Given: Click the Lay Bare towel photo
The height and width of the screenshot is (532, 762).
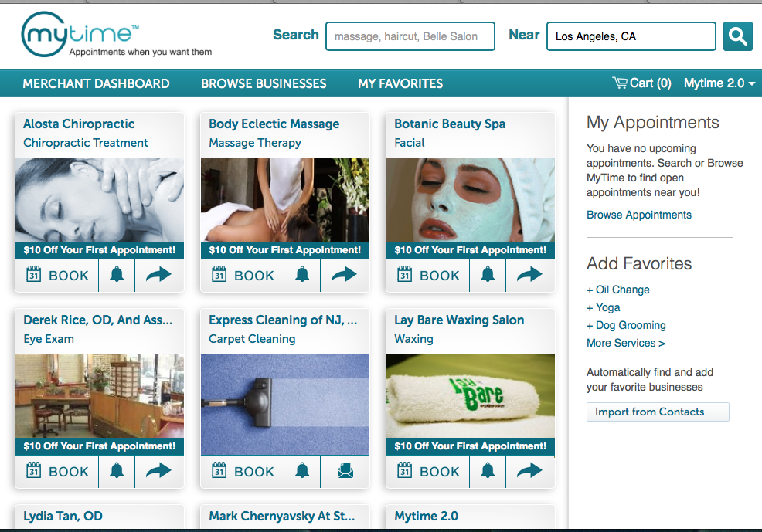Looking at the screenshot, I should (471, 395).
